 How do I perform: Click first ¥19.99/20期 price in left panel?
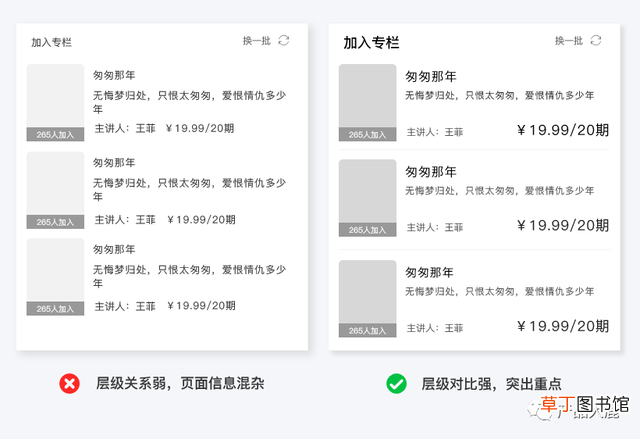(200, 129)
